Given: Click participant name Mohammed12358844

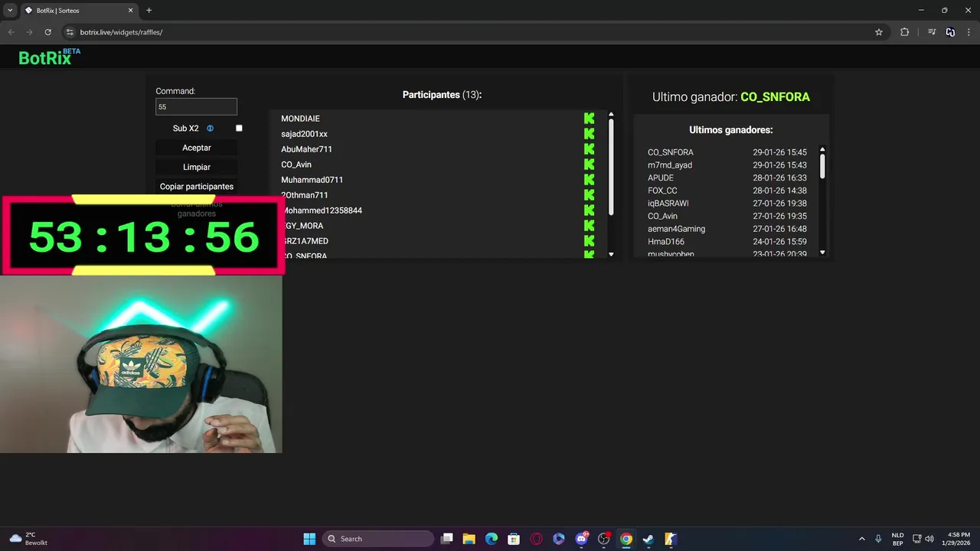Looking at the screenshot, I should [x=322, y=210].
